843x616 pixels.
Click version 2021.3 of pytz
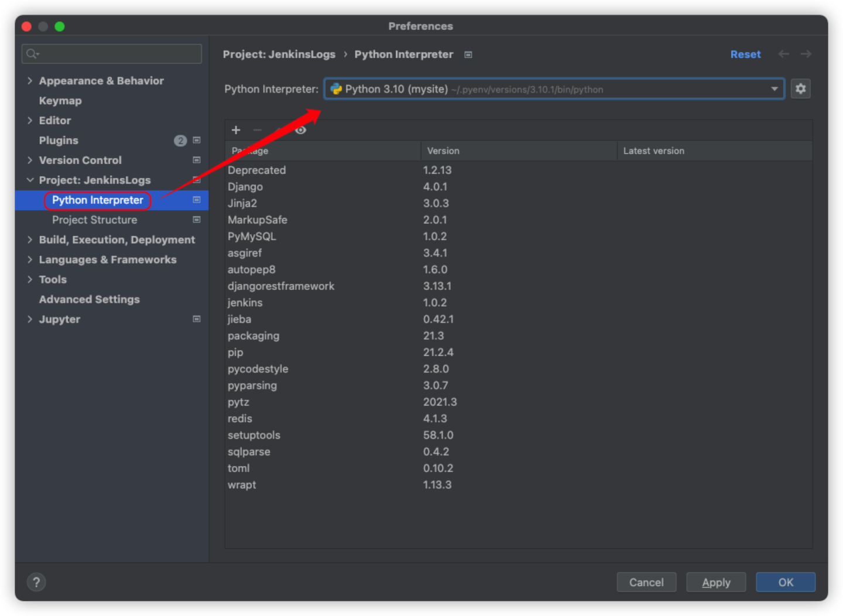coord(440,402)
